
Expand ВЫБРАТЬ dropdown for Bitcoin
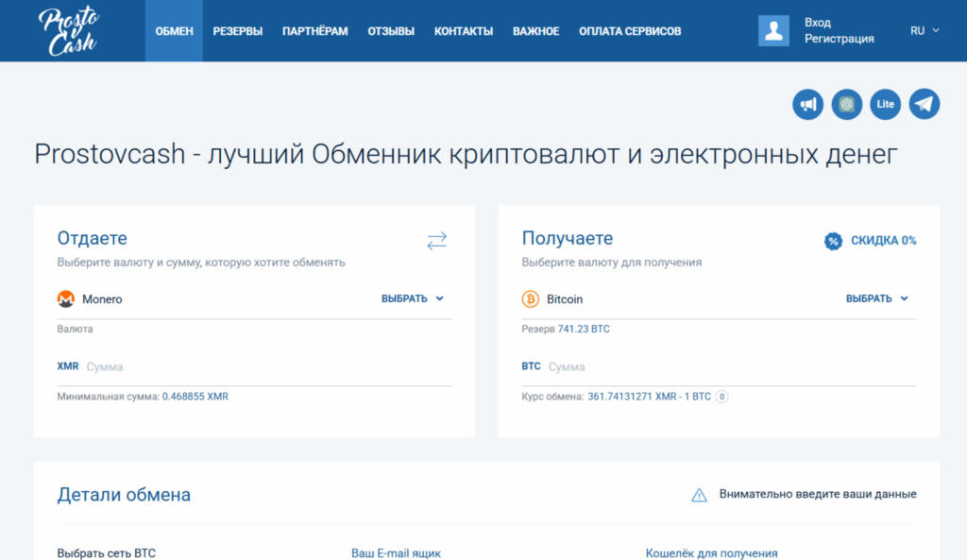876,298
